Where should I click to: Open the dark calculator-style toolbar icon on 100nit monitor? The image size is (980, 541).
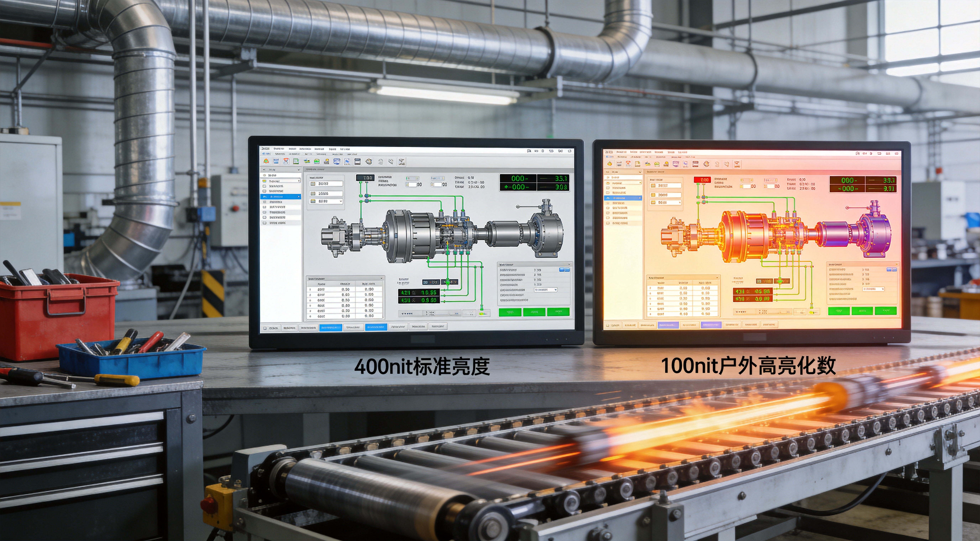pyautogui.click(x=695, y=164)
